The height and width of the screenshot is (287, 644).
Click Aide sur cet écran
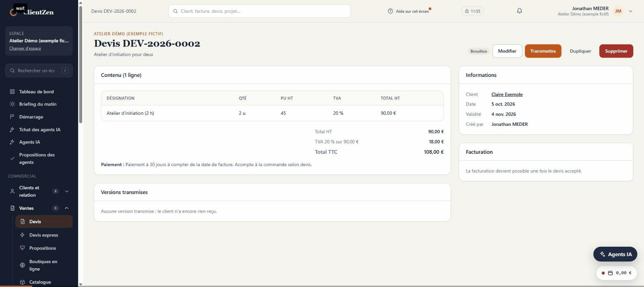point(409,11)
